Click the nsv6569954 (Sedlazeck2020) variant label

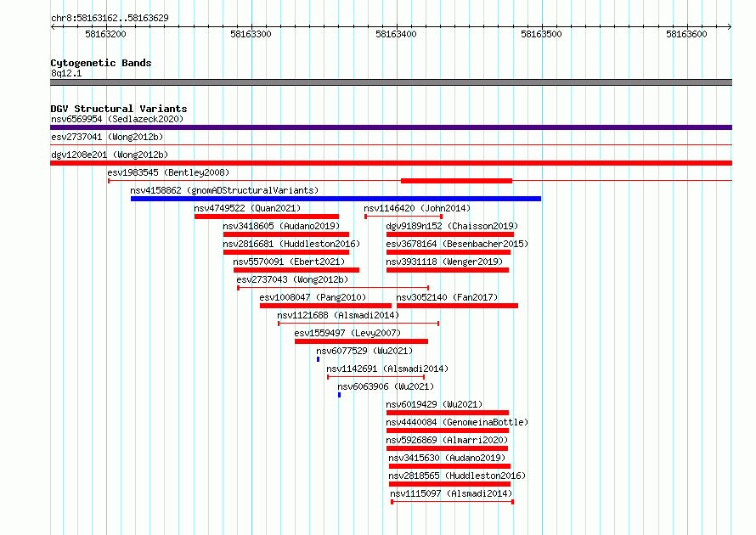point(117,119)
